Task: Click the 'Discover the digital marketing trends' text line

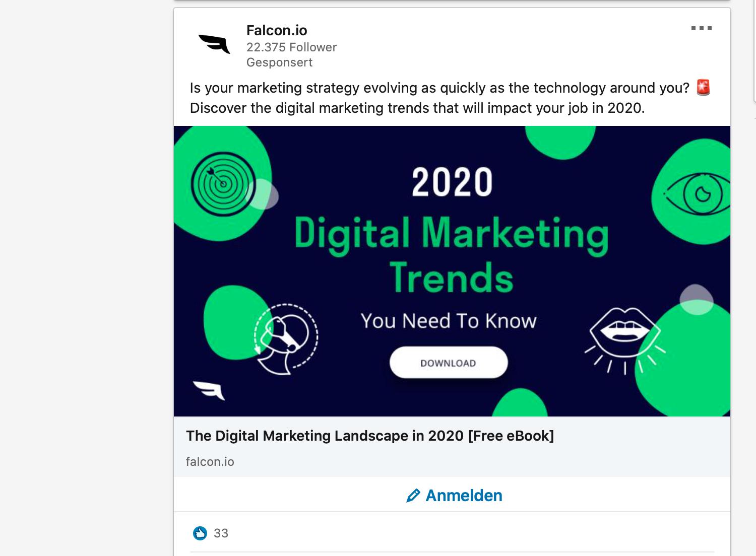Action: coord(417,108)
